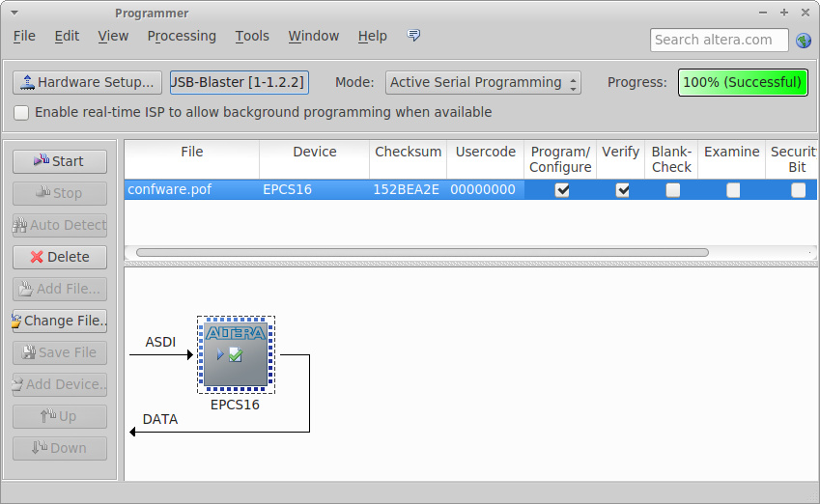Click the Auto Detect button
This screenshot has width=820, height=504.
click(60, 225)
